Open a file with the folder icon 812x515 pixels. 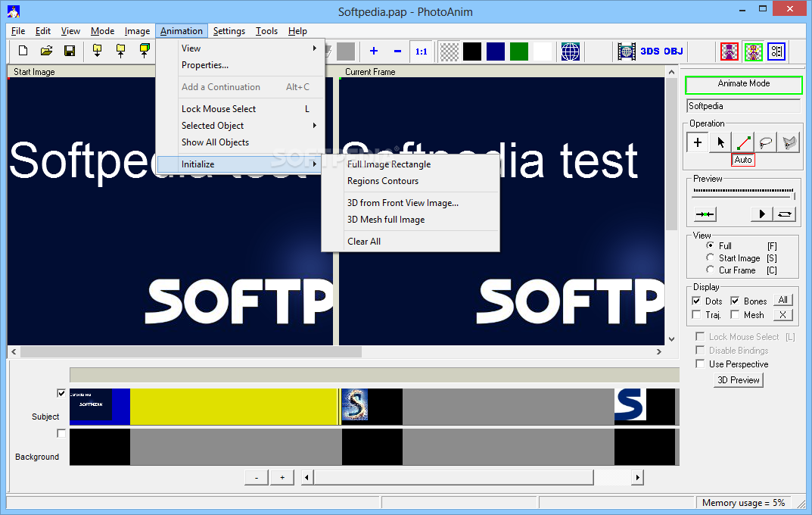point(47,51)
